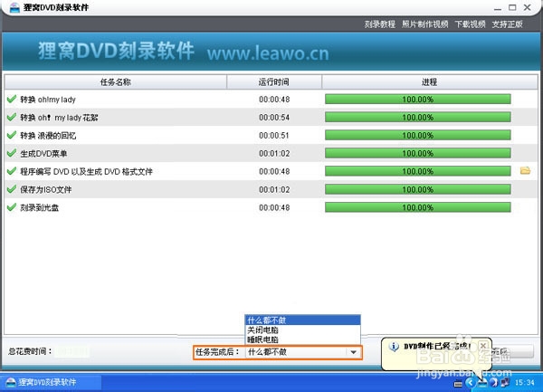Open the 狸窝DVD刻录软件 taskbar button
The width and height of the screenshot is (543, 392).
coord(51,382)
